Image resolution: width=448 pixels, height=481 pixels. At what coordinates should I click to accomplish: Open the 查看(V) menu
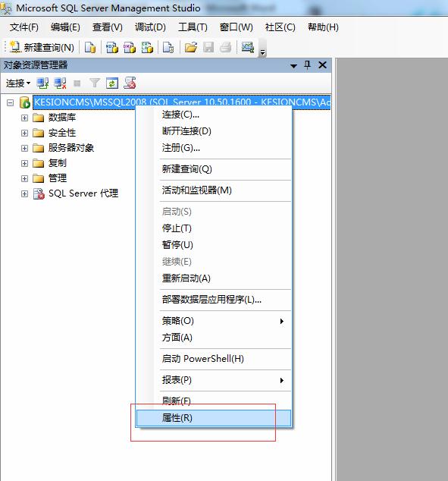click(x=107, y=27)
